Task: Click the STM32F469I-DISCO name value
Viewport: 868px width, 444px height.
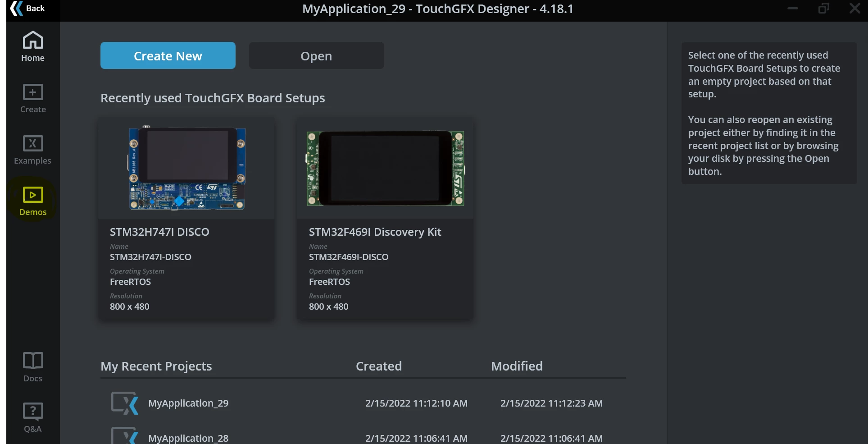Action: [x=349, y=257]
